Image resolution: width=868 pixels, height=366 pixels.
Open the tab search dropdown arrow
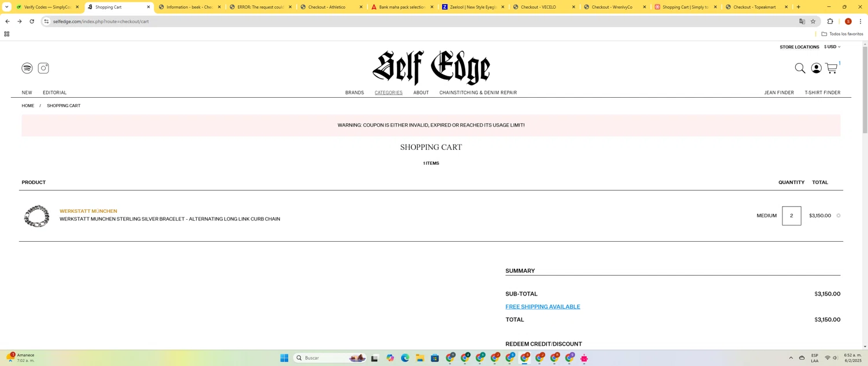pos(6,7)
